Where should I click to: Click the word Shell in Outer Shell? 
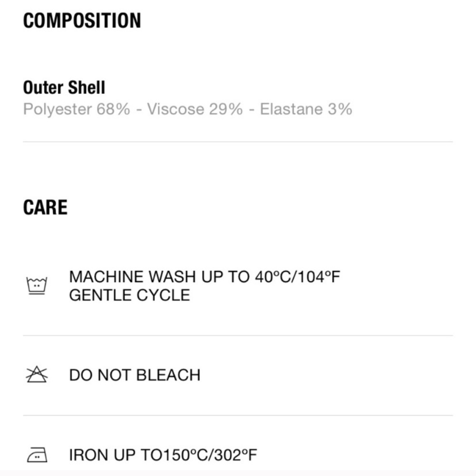[87, 88]
